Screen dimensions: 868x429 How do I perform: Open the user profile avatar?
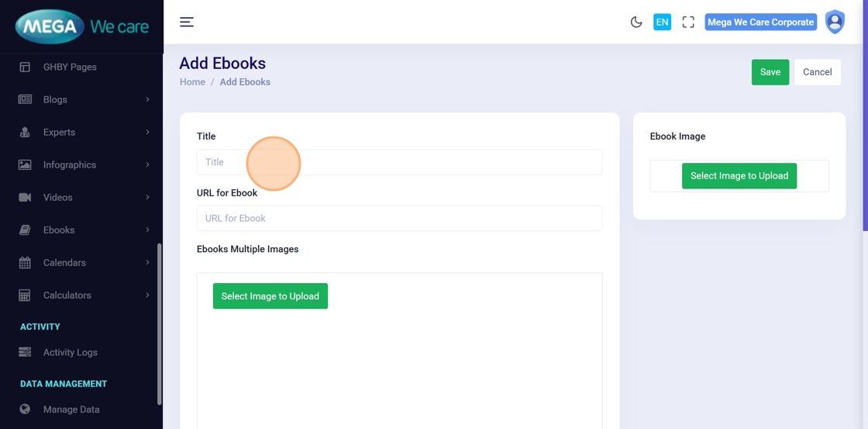pyautogui.click(x=835, y=22)
